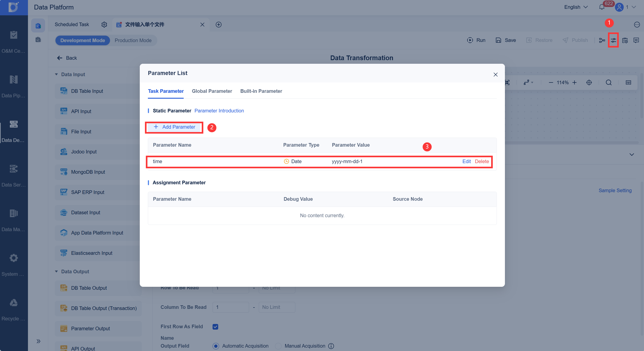Open Parameter Introduction link
This screenshot has height=351, width=644.
coord(219,110)
